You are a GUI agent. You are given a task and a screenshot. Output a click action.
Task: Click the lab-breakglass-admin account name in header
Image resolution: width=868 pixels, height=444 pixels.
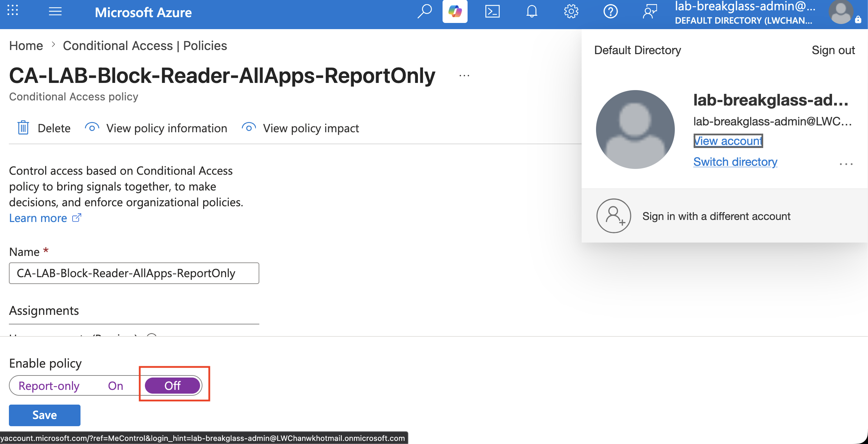(x=745, y=6)
